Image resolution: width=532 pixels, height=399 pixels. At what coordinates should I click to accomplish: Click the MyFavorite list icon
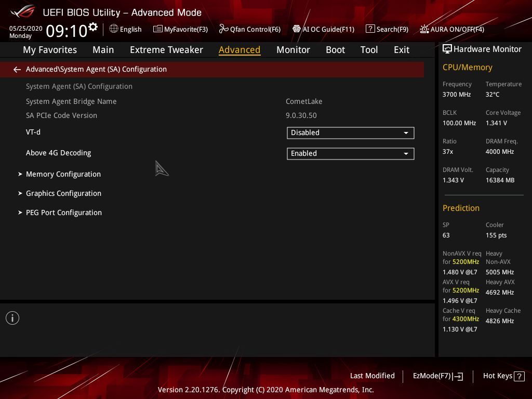click(x=158, y=29)
